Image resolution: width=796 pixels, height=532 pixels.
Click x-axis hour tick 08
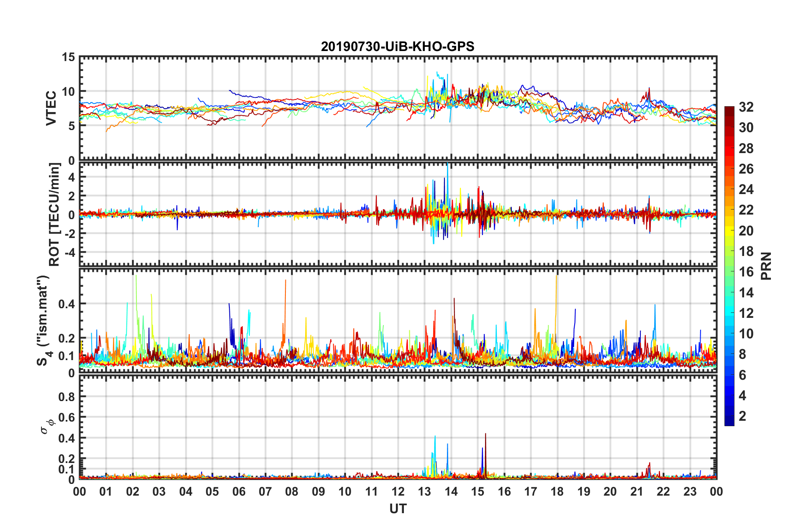click(x=292, y=491)
